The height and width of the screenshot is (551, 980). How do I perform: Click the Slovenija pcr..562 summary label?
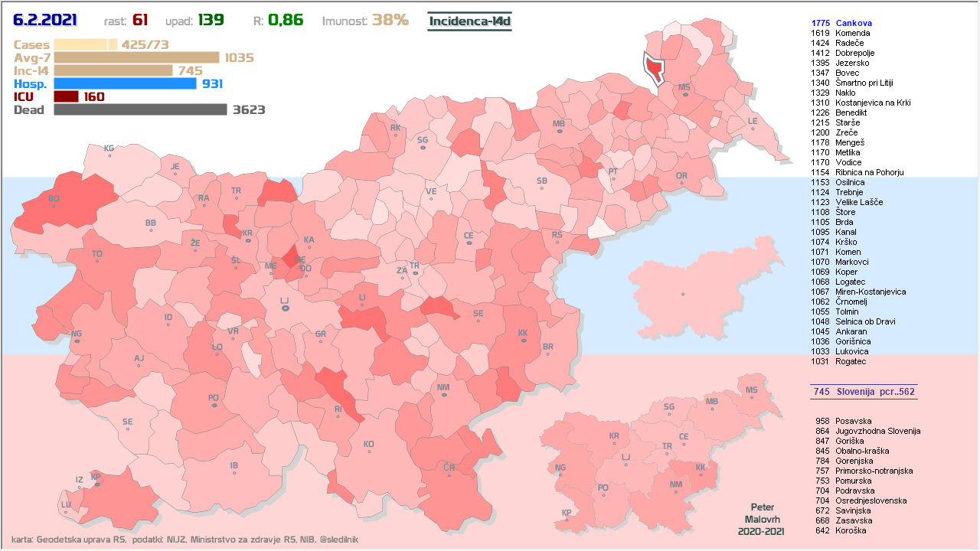[864, 392]
